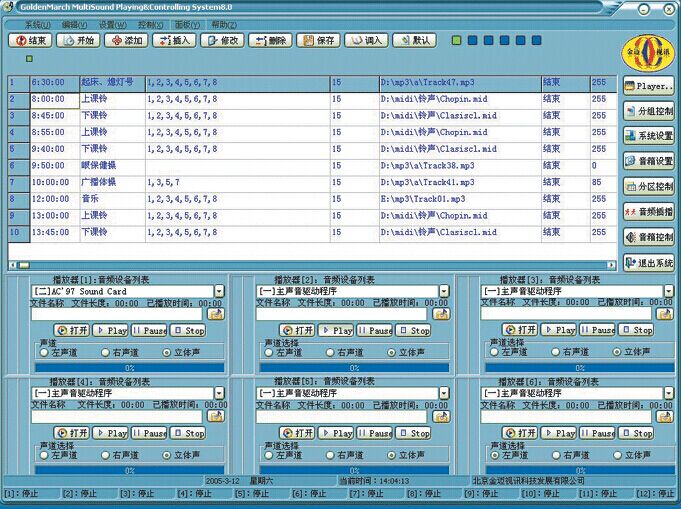Open 音箱控制 speaker control
This screenshot has height=509, width=681.
[x=648, y=237]
